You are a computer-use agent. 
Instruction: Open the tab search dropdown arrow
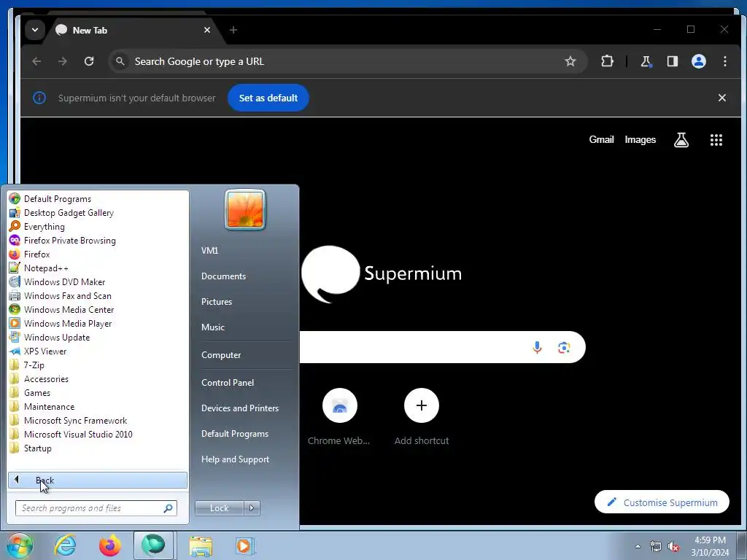tap(35, 30)
